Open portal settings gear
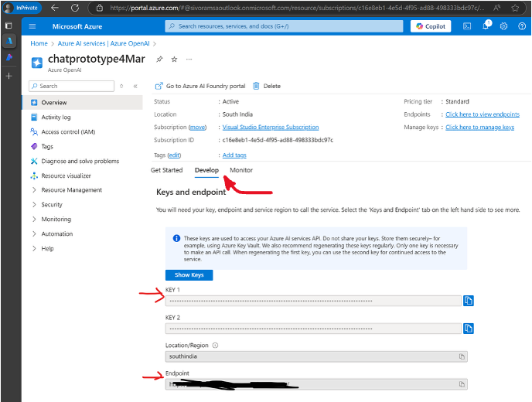This screenshot has height=402, width=532. (503, 26)
